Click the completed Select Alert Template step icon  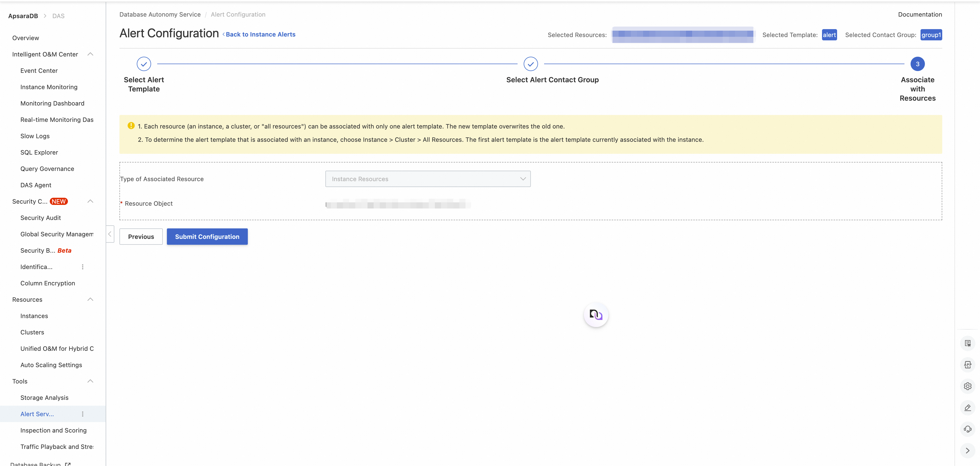[144, 64]
